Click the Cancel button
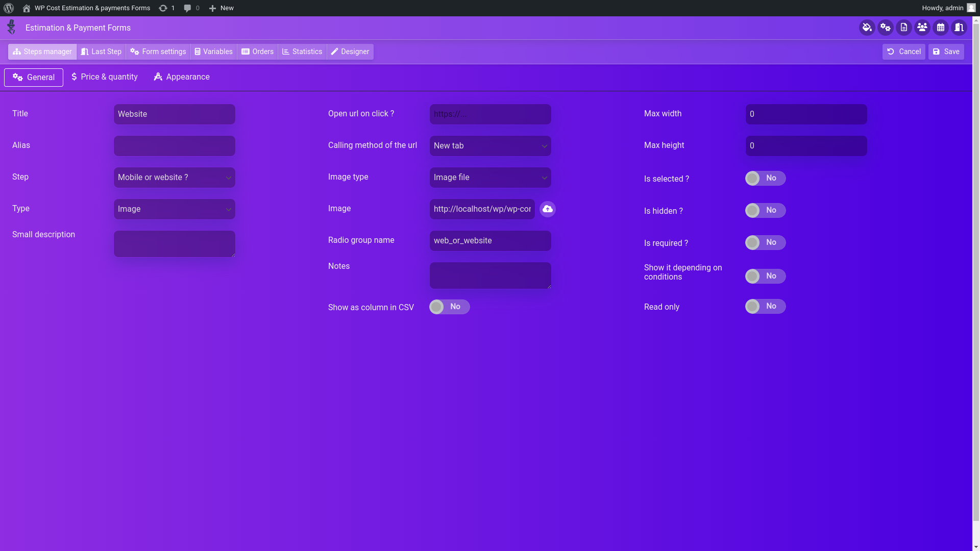This screenshot has height=551, width=980. click(903, 52)
